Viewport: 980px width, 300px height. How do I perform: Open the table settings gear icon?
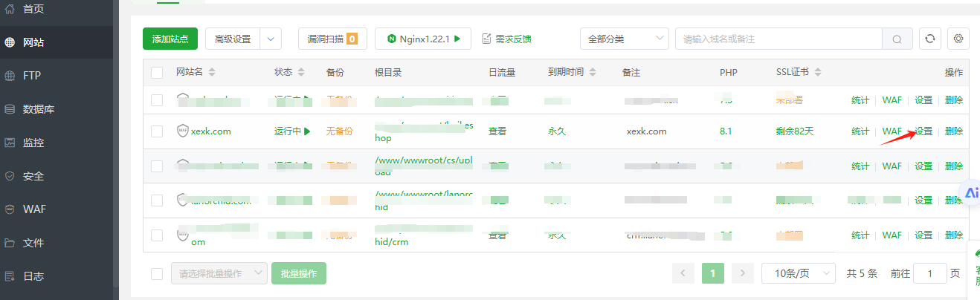point(958,39)
